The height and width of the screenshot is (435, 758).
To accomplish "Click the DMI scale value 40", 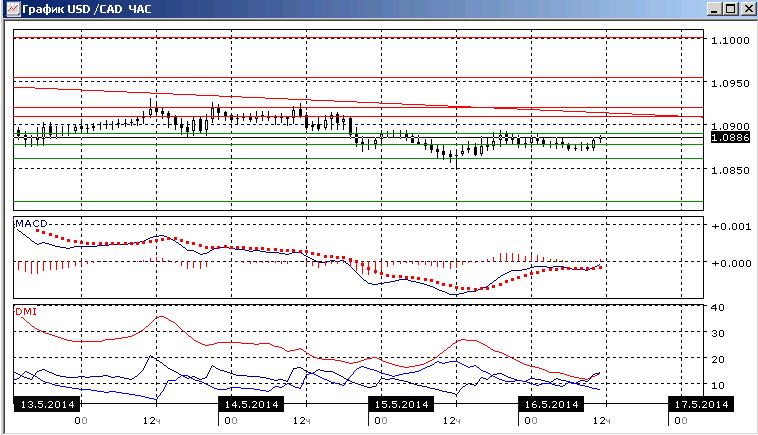I will [x=717, y=308].
